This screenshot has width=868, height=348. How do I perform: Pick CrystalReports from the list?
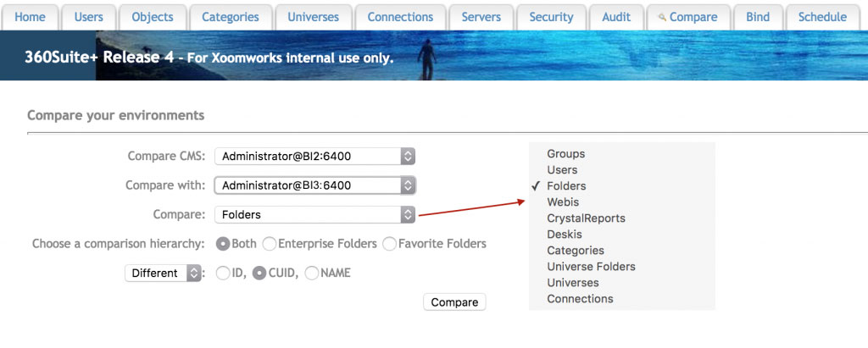586,218
